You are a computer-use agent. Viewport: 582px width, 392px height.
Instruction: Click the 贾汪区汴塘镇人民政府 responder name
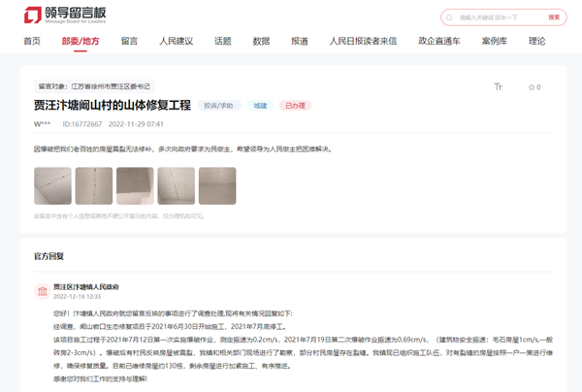click(x=86, y=286)
